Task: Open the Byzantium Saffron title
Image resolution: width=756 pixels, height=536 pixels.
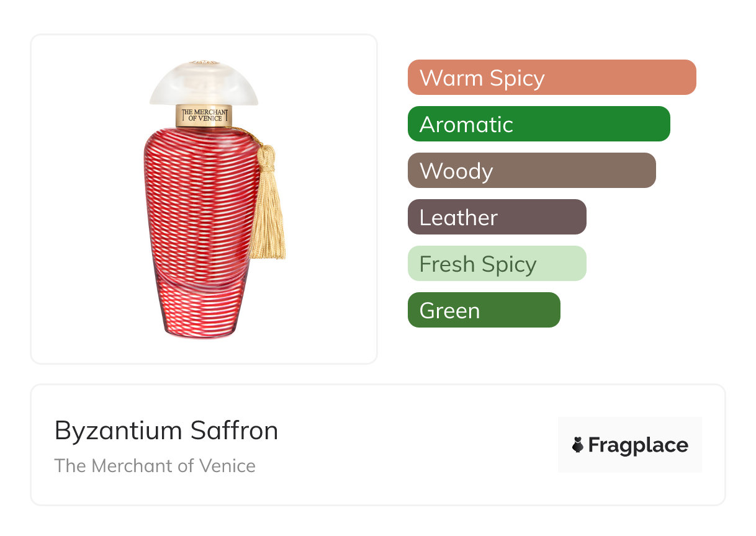Action: pos(166,431)
